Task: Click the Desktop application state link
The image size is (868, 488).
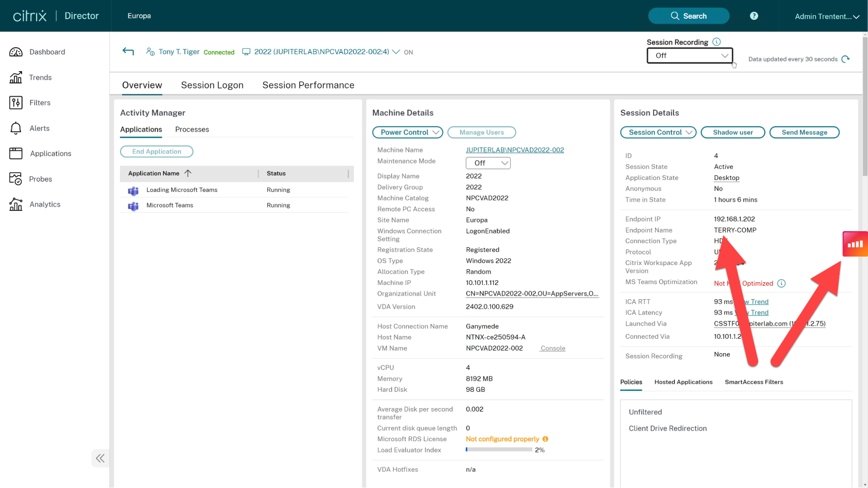Action: pos(726,178)
